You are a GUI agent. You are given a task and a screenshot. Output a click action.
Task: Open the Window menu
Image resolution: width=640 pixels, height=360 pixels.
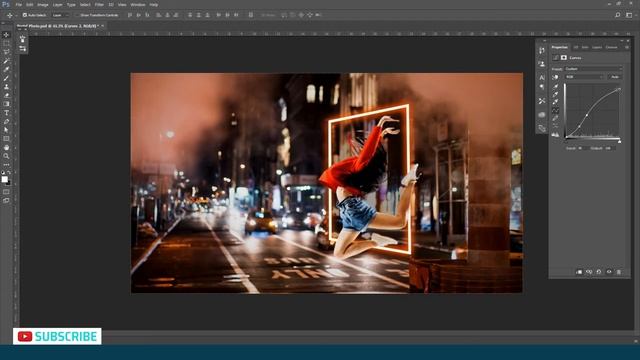click(138, 4)
